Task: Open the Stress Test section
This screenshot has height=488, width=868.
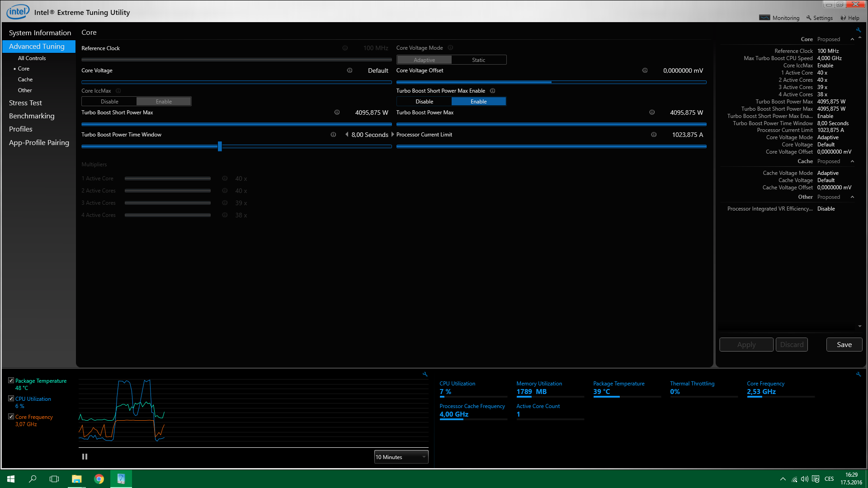Action: (x=25, y=103)
